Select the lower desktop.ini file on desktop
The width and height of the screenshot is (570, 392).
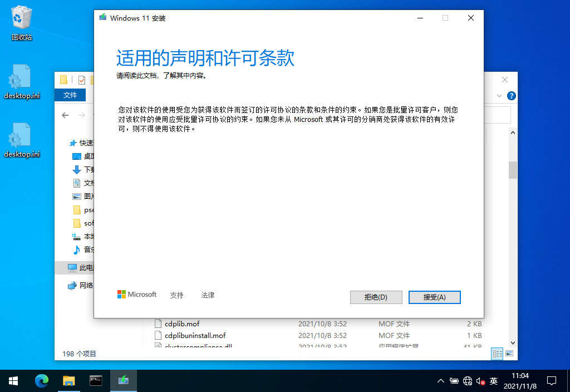tap(22, 140)
